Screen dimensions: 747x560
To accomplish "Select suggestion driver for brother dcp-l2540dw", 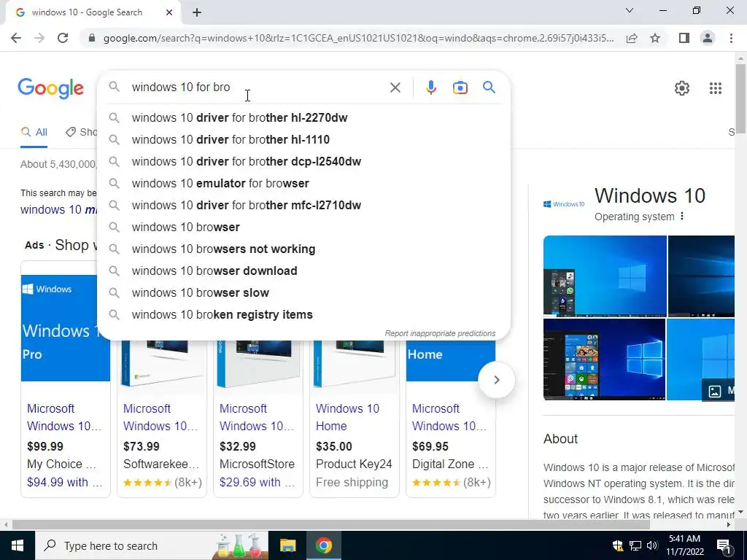I will pos(303,161).
